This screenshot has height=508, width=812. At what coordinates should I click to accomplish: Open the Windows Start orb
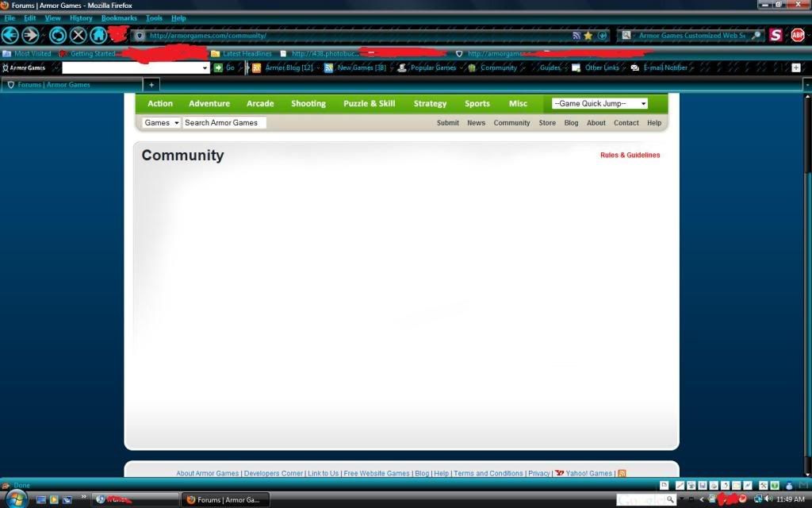point(16,500)
